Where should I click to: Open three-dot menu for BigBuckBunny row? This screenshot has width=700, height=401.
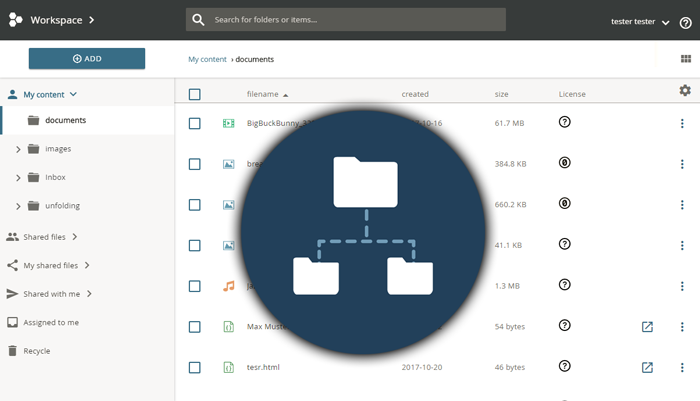[x=682, y=124]
